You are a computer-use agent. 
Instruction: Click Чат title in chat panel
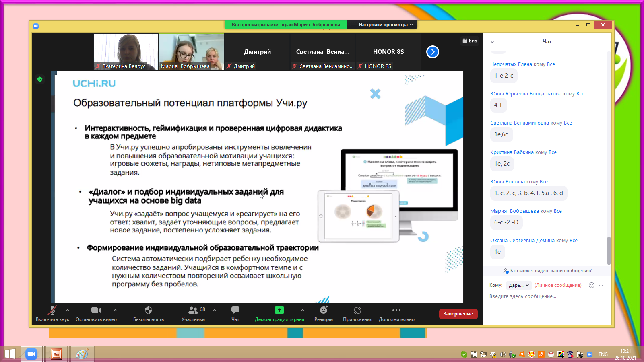click(547, 41)
